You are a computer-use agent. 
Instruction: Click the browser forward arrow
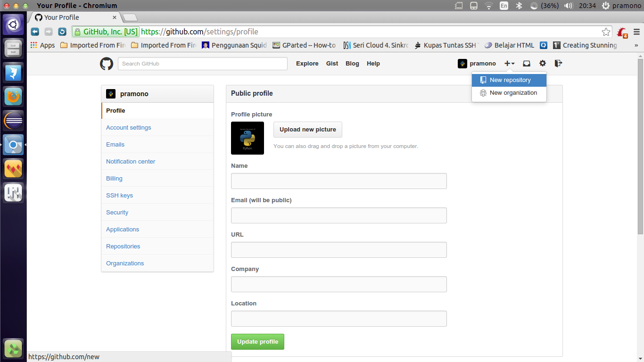pos(49,32)
